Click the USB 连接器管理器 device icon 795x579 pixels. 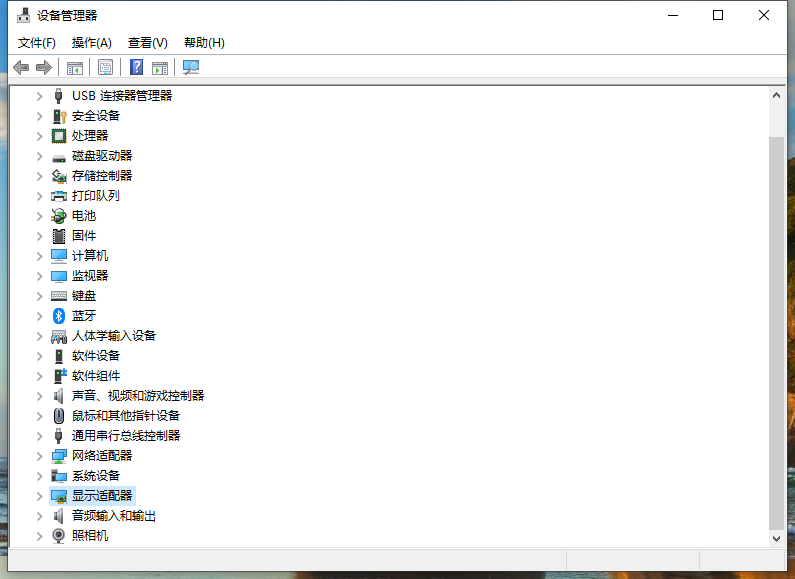click(59, 96)
